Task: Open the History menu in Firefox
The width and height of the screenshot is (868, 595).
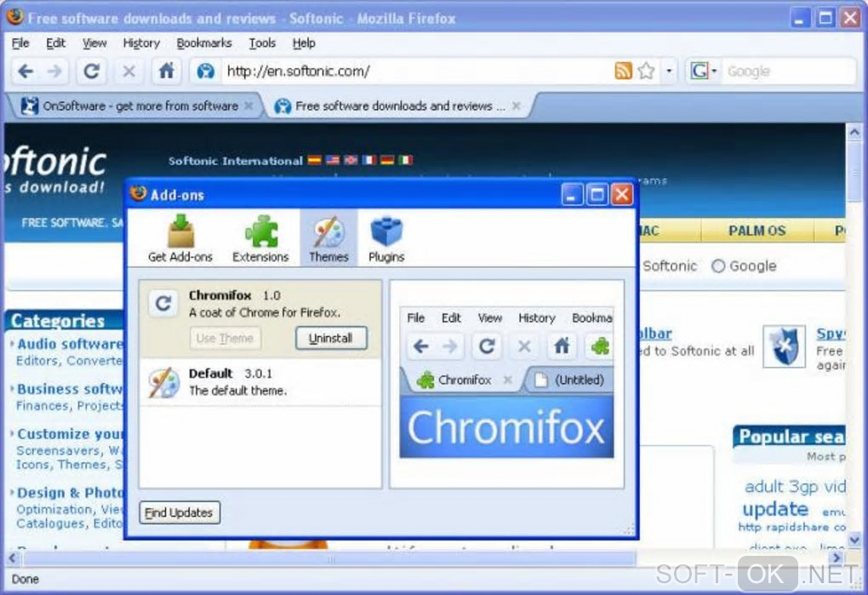Action: tap(141, 43)
